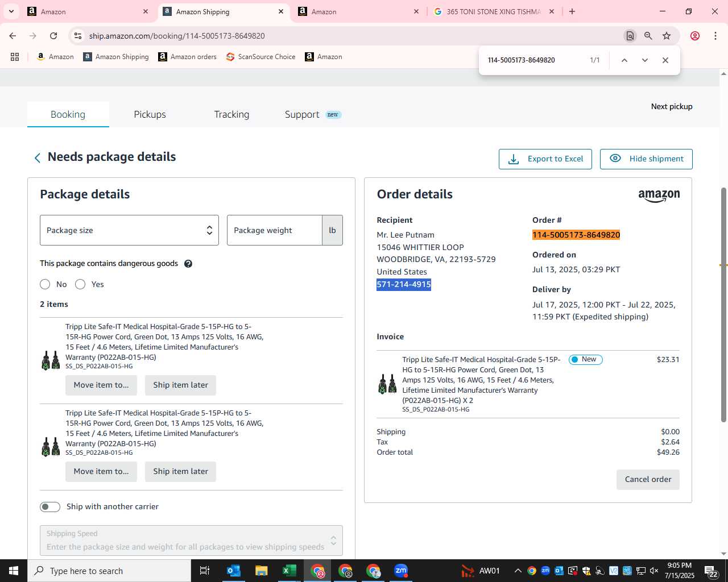Open the tab search dropdown
This screenshot has width=728, height=582.
tap(11, 11)
